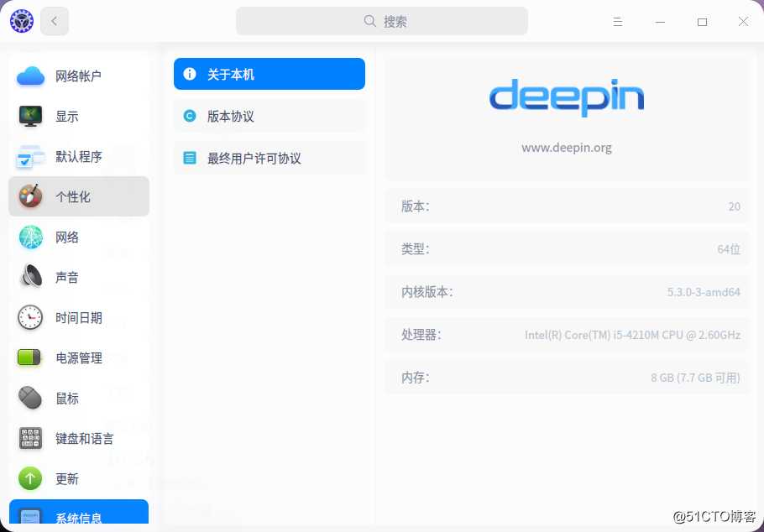Focus the 搜索 search field
The image size is (764, 532).
click(x=381, y=21)
